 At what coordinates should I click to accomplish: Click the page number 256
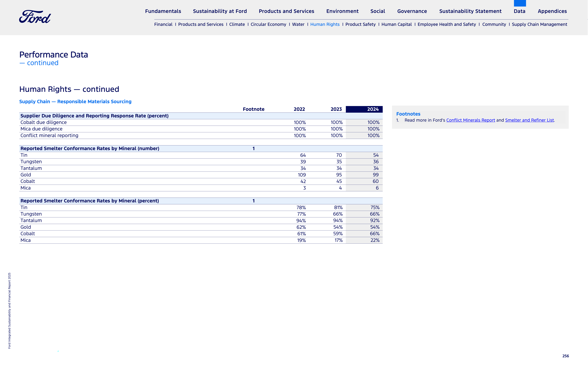(565, 356)
